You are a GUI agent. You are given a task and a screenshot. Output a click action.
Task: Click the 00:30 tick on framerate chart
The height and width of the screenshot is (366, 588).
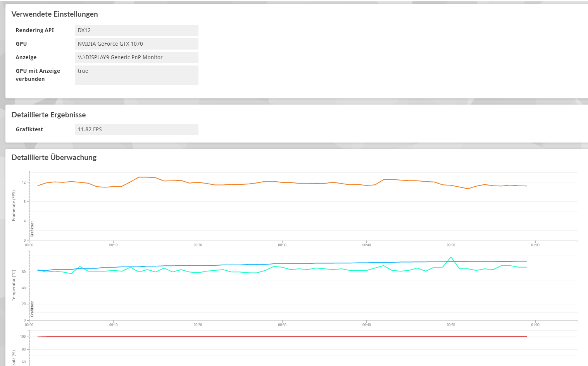point(282,245)
